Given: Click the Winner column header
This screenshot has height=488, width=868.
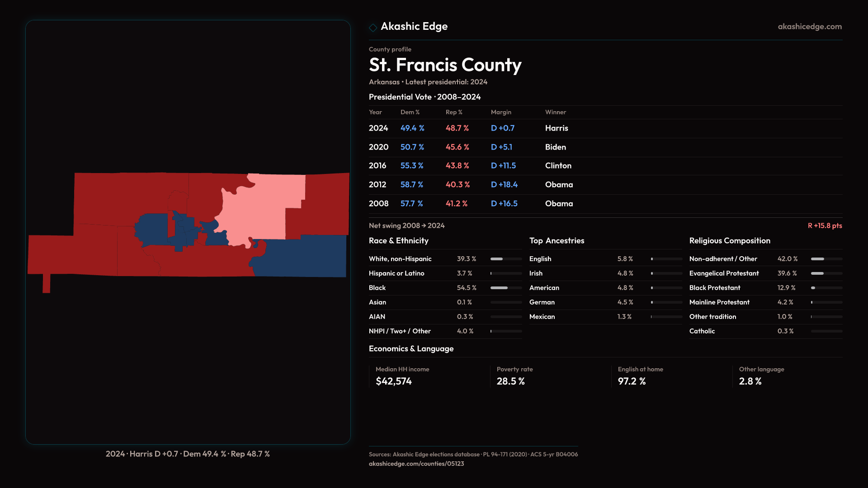Looking at the screenshot, I should pyautogui.click(x=555, y=113).
